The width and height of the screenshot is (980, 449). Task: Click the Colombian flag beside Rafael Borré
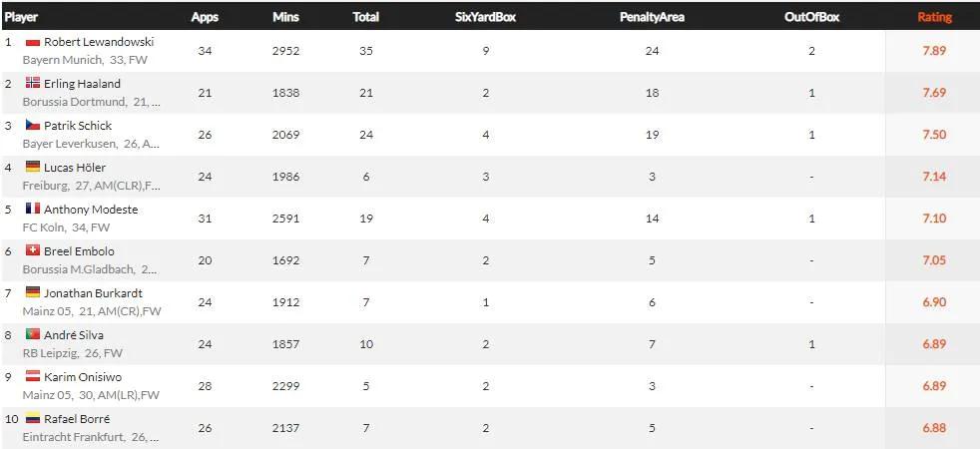click(x=33, y=419)
